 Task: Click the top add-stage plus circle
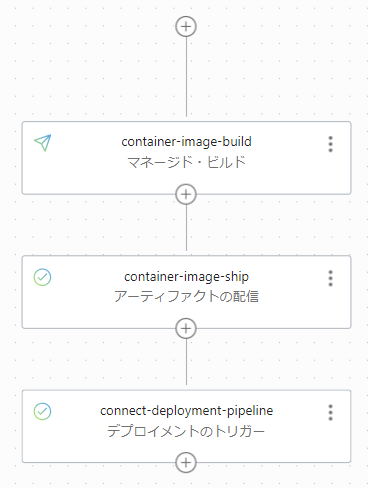click(186, 26)
